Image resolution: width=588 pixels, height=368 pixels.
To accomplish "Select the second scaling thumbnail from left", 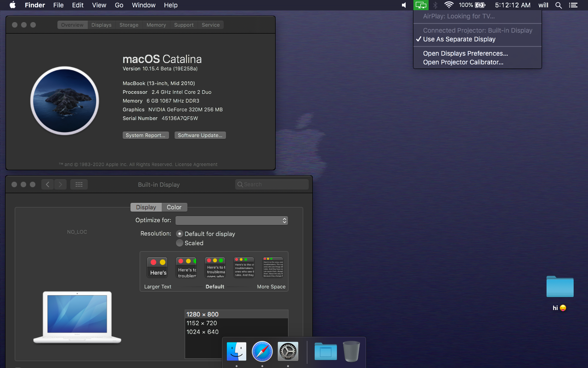I will (186, 268).
